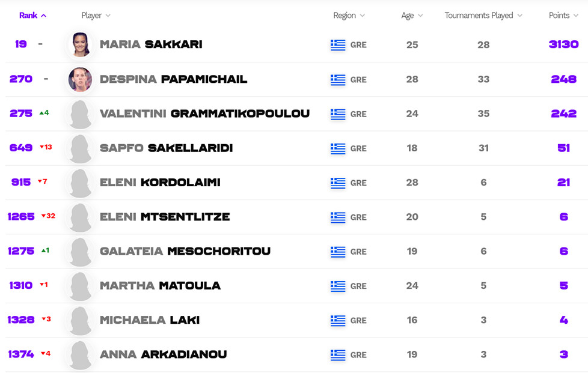The image size is (588, 373).
Task: Select Sapfo Sakellaridi's placeholder avatar
Action: 80,148
